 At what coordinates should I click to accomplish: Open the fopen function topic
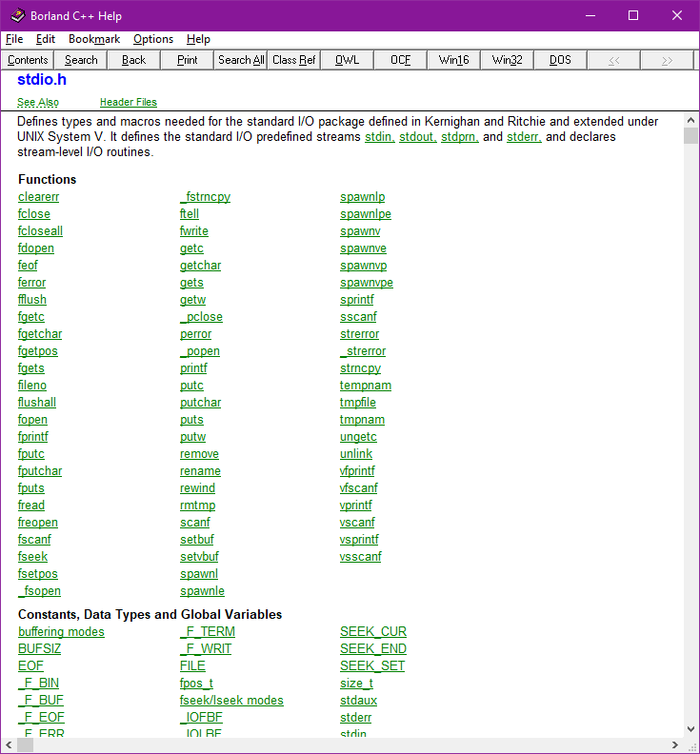[x=32, y=420]
